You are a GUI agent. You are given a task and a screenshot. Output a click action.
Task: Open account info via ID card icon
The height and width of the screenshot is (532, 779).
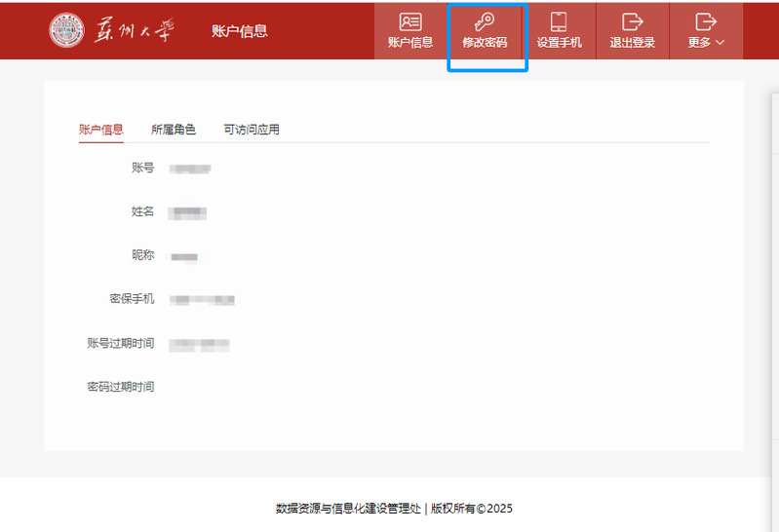(x=410, y=22)
